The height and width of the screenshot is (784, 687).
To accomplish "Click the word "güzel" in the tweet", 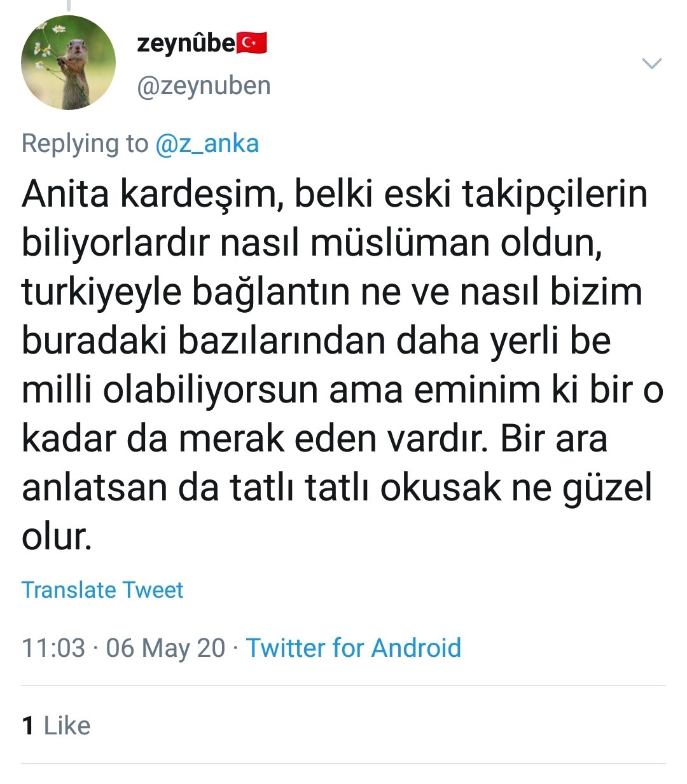I will click(608, 488).
